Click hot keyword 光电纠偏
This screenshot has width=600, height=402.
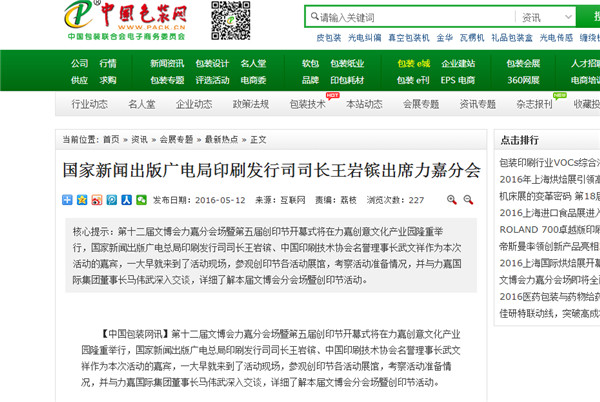pyautogui.click(x=365, y=37)
